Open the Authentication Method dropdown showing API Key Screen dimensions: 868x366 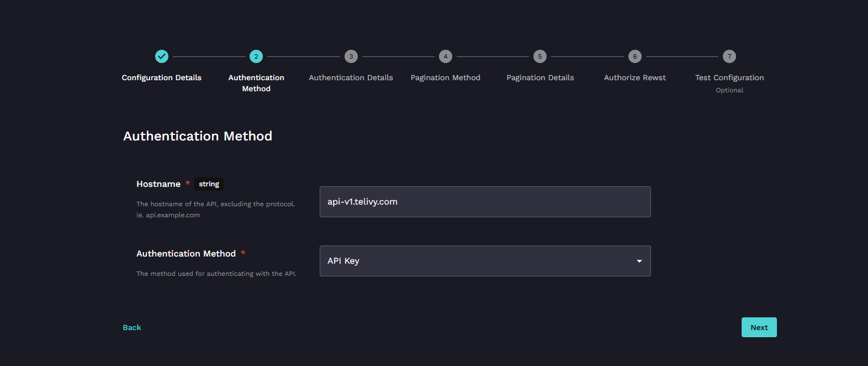[x=485, y=261]
